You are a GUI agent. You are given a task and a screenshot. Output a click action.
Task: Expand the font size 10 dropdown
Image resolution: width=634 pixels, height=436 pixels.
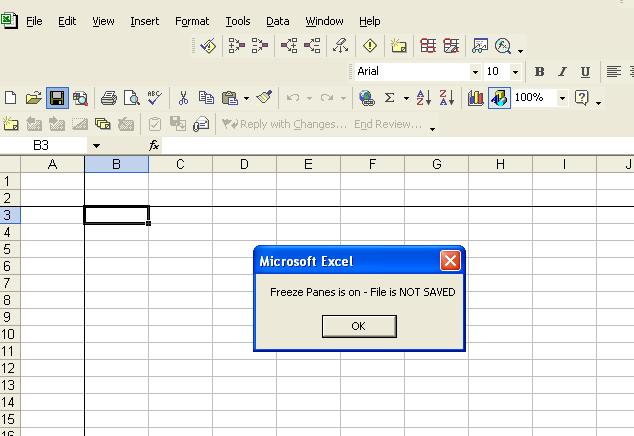[515, 72]
